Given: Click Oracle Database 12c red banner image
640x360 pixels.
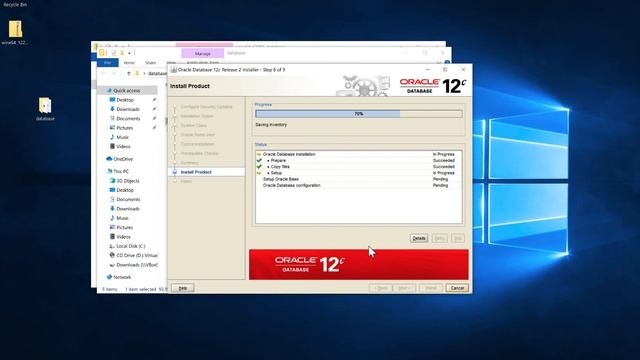Looking at the screenshot, I should coord(359,264).
